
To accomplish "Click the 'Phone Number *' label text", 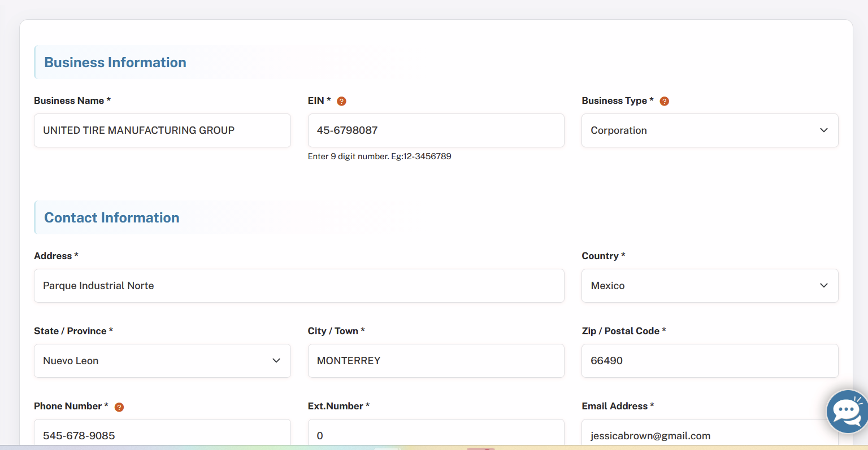I will pyautogui.click(x=71, y=406).
